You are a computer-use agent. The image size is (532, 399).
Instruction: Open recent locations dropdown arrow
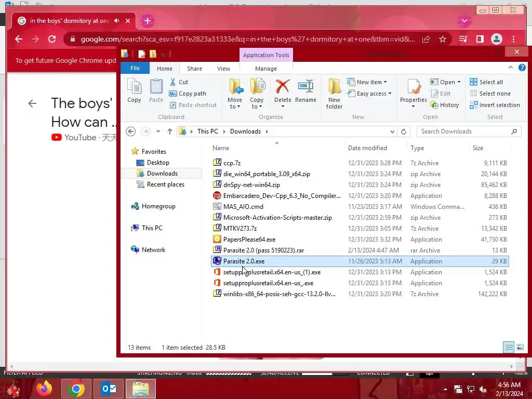158,131
